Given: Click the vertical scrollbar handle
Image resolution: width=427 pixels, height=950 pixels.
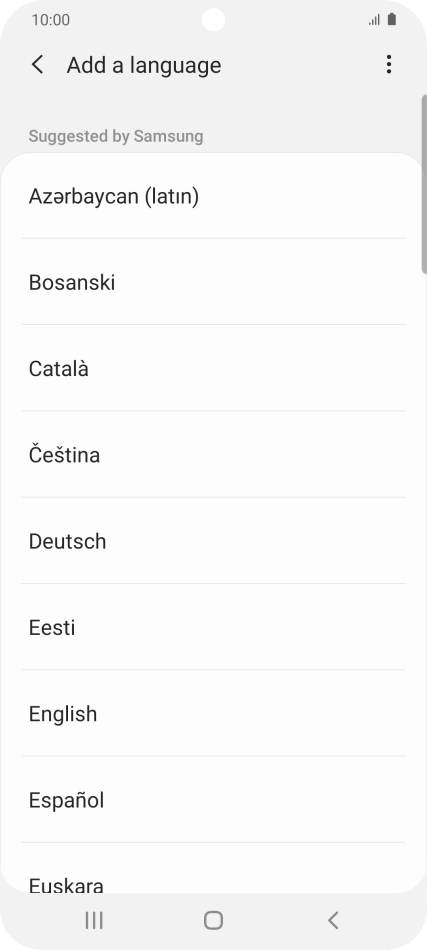Looking at the screenshot, I should 424,184.
